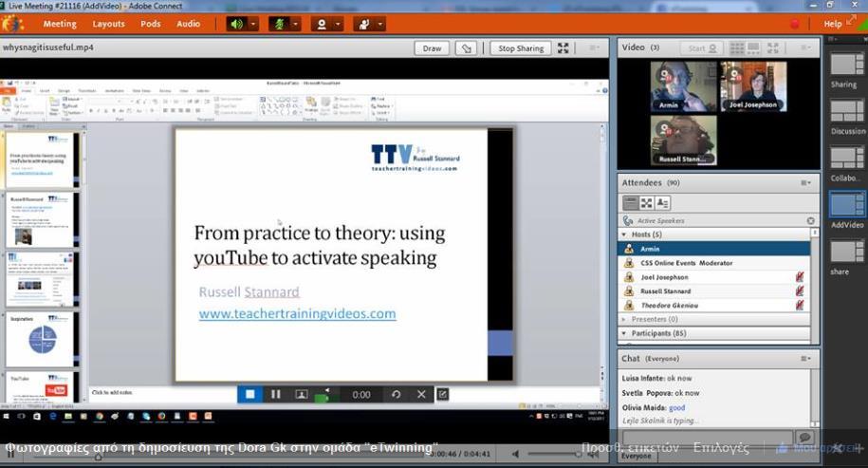Close Active Speakers bar

(810, 220)
